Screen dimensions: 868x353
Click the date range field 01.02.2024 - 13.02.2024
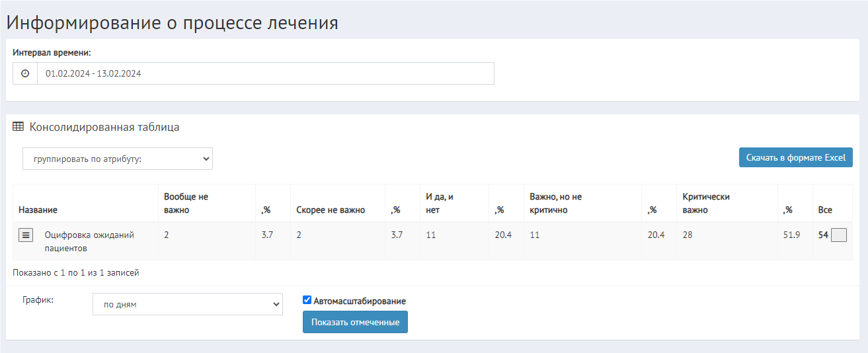(264, 74)
